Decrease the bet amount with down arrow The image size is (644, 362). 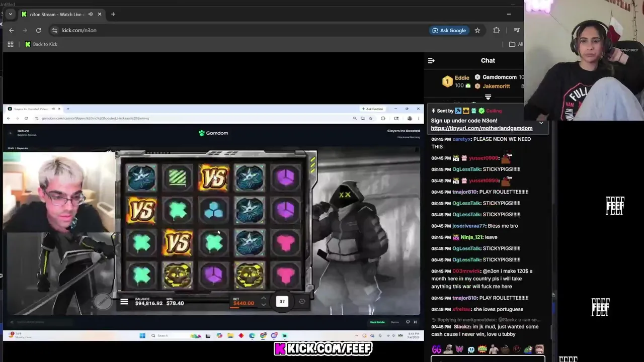coord(263,305)
